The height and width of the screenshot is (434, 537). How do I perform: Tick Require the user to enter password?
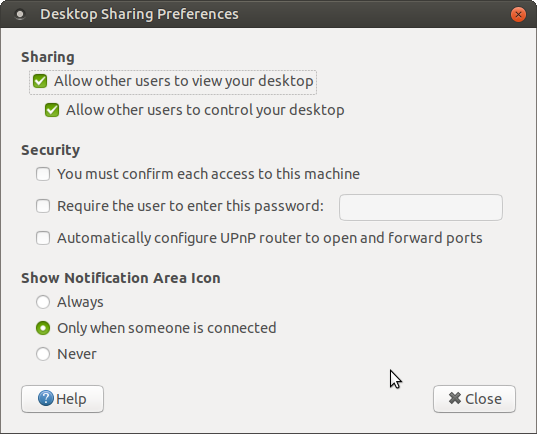(x=43, y=206)
